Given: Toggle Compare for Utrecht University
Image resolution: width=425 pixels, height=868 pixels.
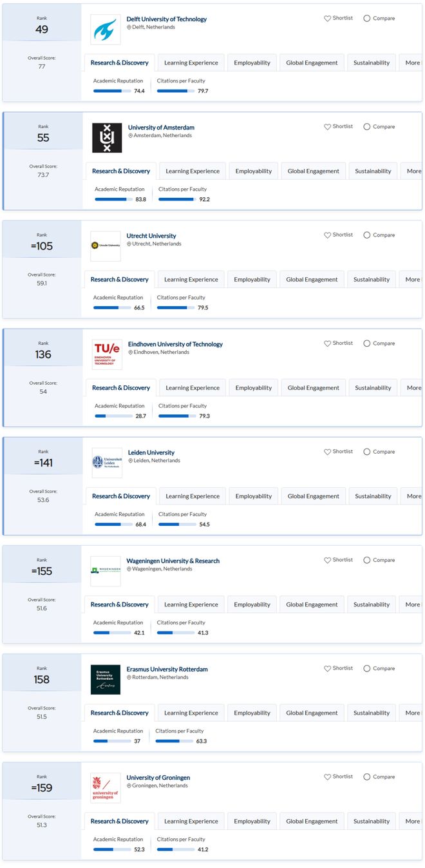Looking at the screenshot, I should (x=379, y=235).
